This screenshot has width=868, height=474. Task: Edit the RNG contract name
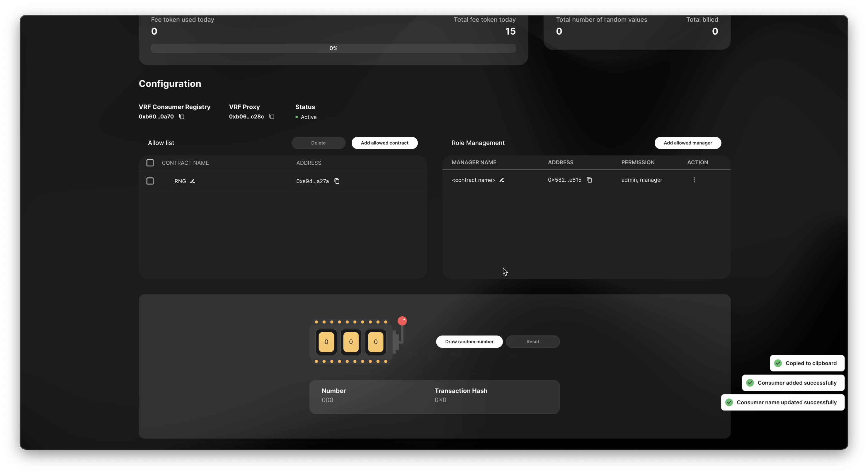point(193,181)
